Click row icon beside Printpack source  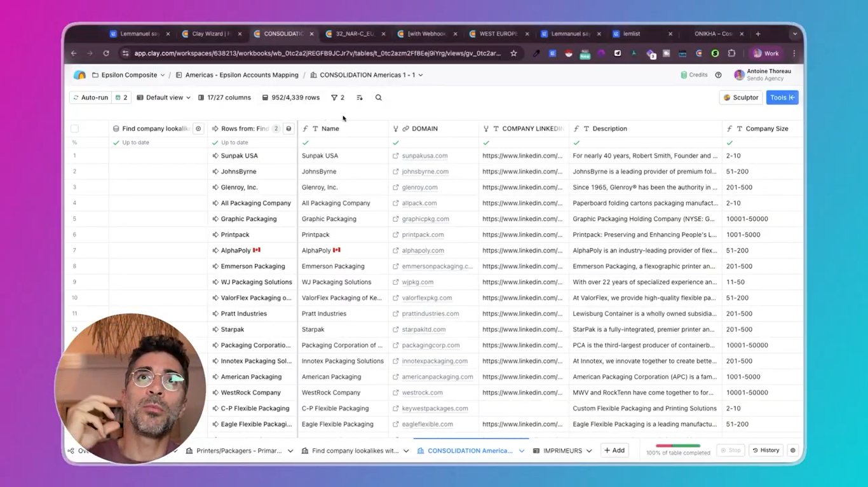(x=215, y=235)
